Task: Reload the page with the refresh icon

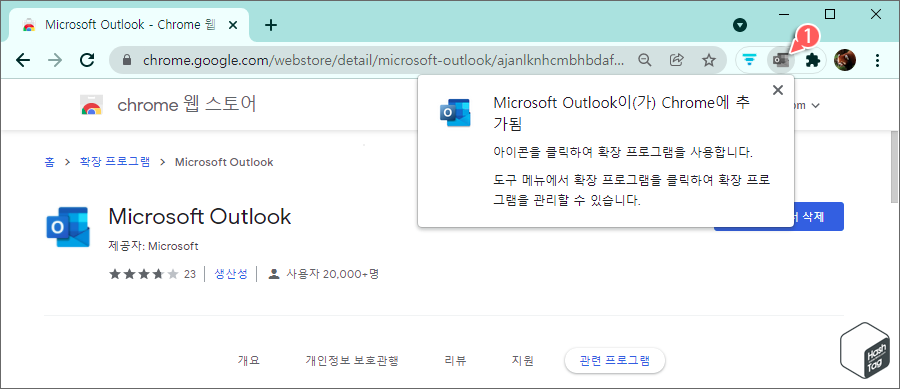Action: tap(87, 60)
